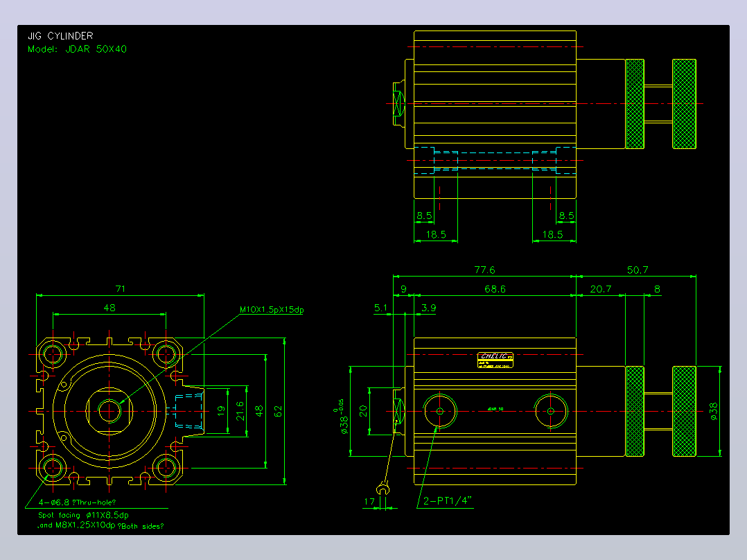Click the wrench symbol above dimension 17

383,489
